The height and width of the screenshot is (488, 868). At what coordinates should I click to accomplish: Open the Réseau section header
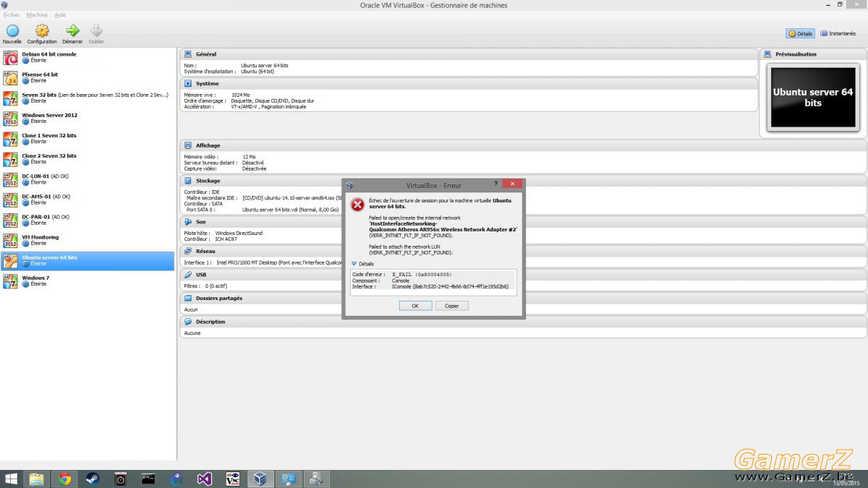tap(523, 251)
